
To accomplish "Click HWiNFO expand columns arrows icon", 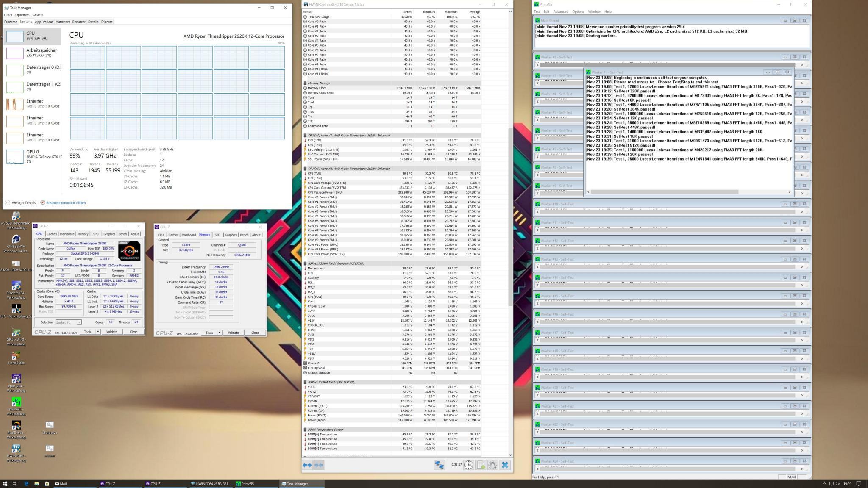I will tap(307, 465).
